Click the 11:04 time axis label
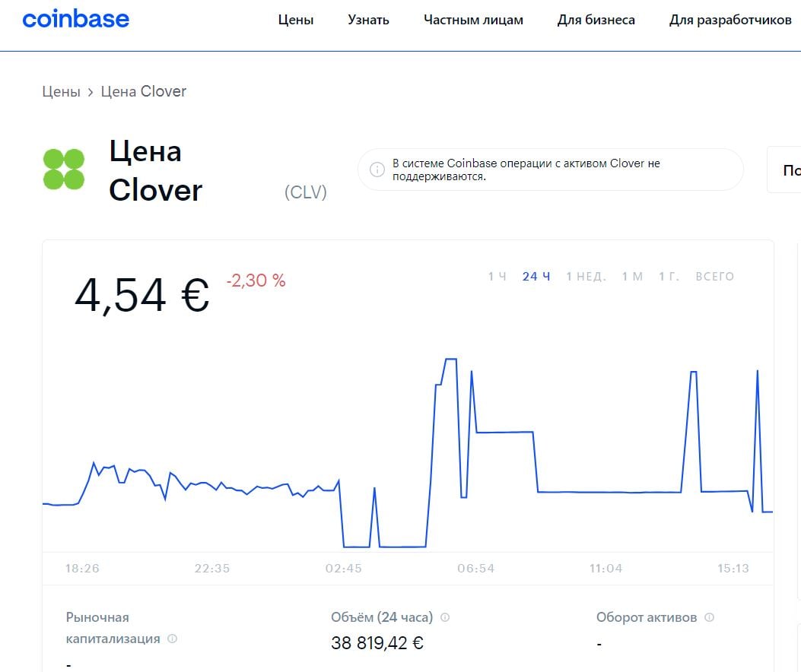Image resolution: width=801 pixels, height=672 pixels. coord(606,569)
